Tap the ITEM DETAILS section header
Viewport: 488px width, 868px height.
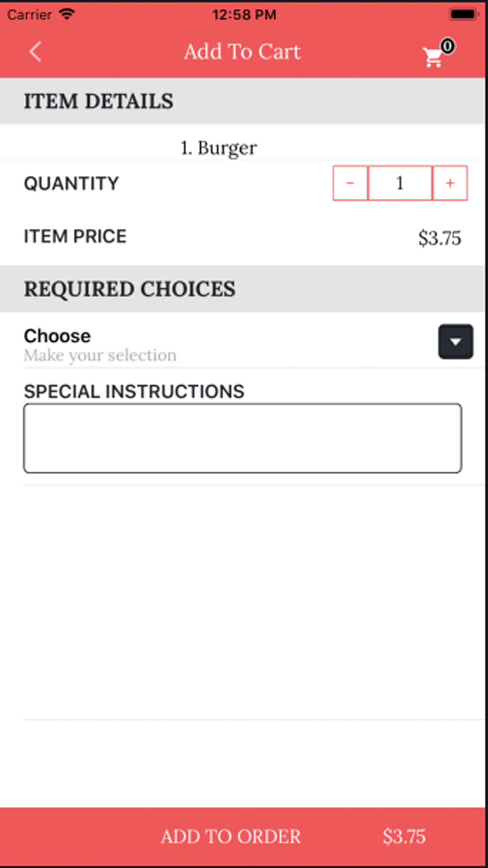click(x=99, y=102)
